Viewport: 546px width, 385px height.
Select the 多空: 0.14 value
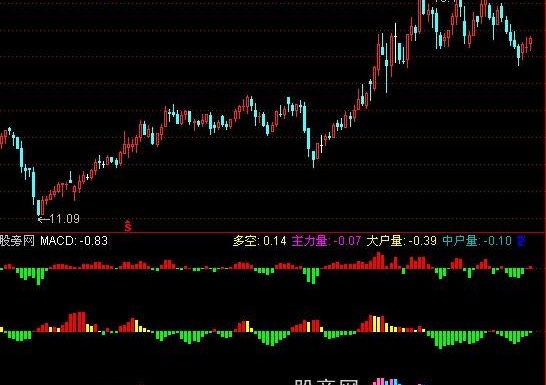(x=259, y=241)
